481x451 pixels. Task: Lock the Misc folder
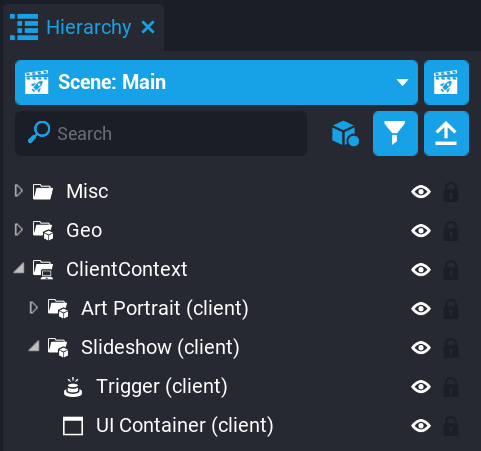pyautogui.click(x=451, y=192)
